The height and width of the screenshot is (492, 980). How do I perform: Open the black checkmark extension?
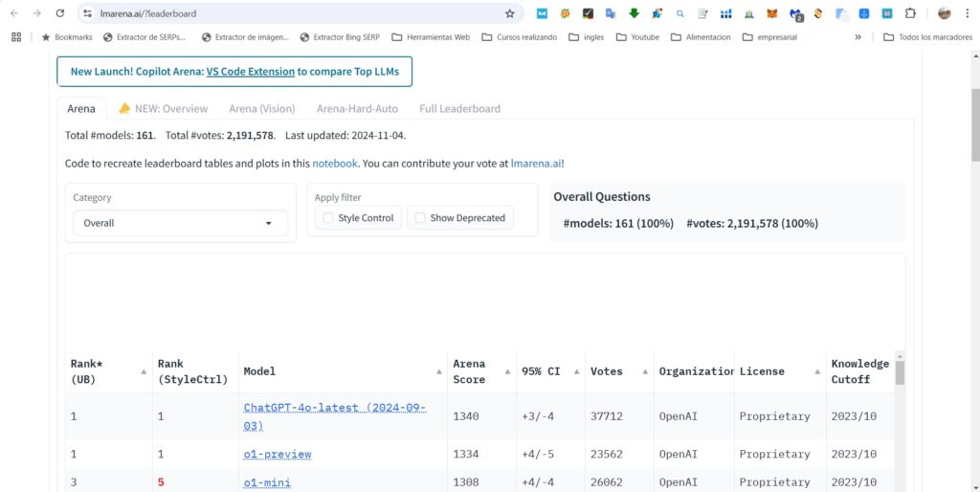tap(588, 13)
